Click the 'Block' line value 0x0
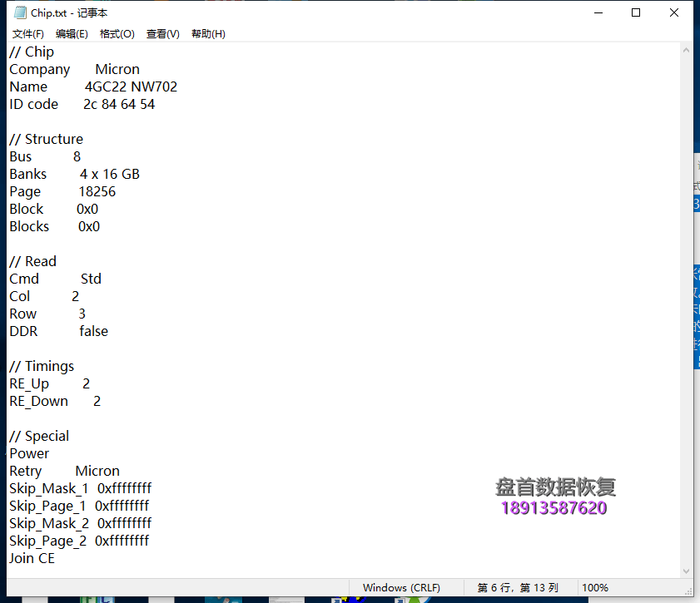The image size is (700, 603). pyautogui.click(x=87, y=209)
